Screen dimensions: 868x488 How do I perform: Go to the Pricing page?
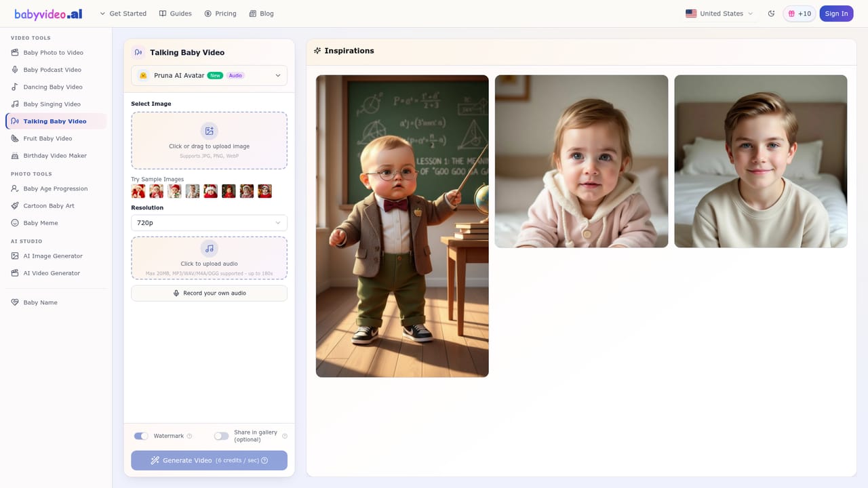[220, 14]
